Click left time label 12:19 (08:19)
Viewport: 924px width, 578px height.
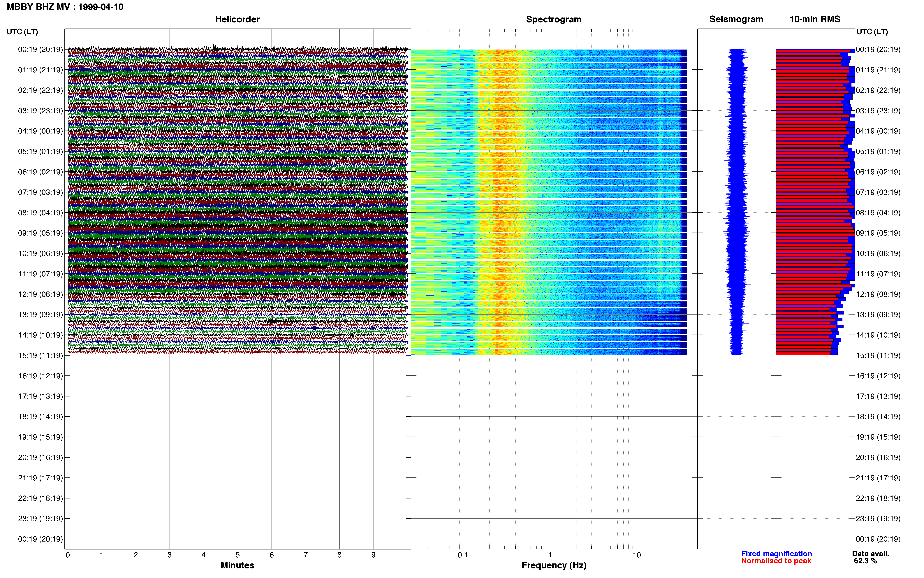pyautogui.click(x=41, y=294)
